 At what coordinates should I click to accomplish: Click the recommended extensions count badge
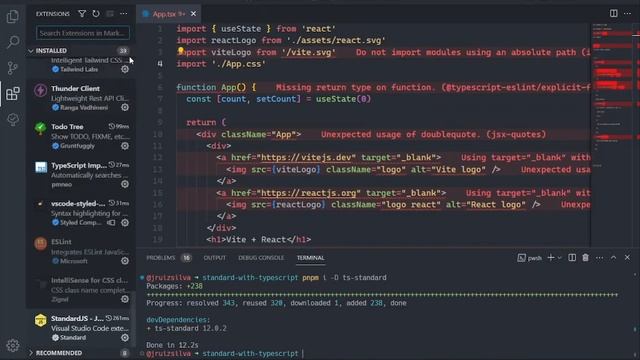(124, 353)
